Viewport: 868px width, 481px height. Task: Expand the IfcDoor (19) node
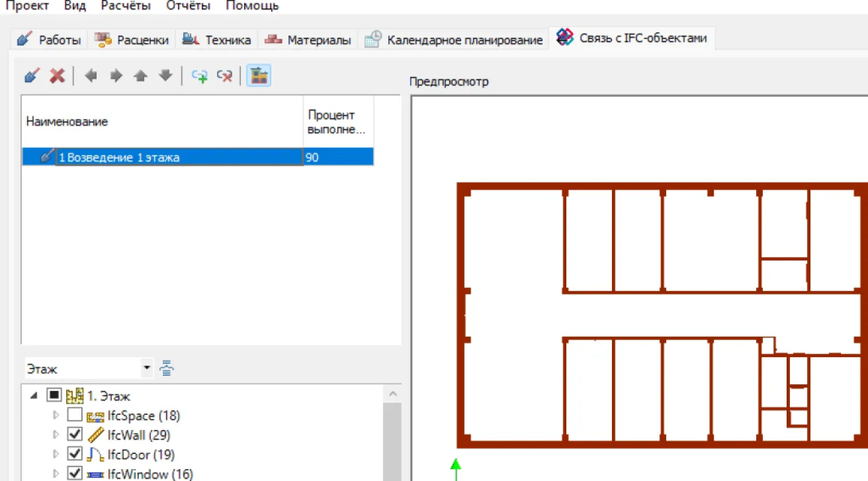[x=55, y=454]
